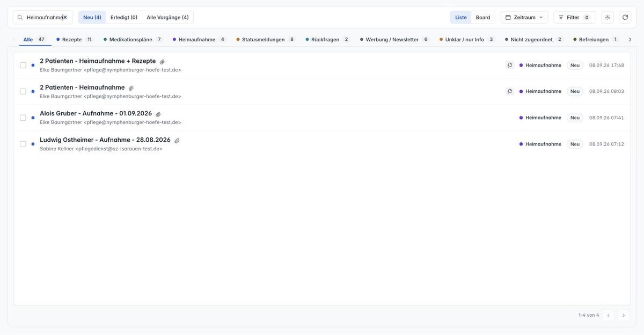Screen dimensions: 644x335
Task: Click the Neu badge on the 17:48 row
Action: 575,65
